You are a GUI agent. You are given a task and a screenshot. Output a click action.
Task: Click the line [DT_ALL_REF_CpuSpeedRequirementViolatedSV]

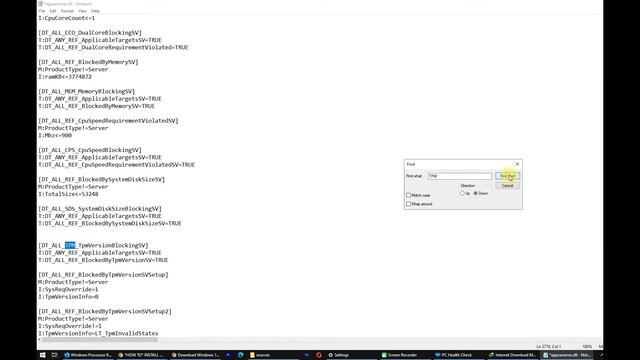pos(108,121)
